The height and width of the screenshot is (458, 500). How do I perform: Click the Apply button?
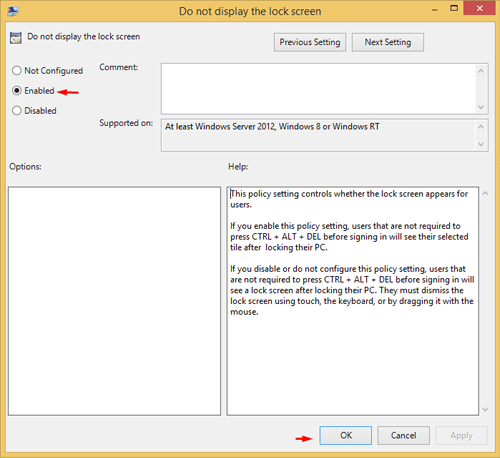tap(461, 435)
